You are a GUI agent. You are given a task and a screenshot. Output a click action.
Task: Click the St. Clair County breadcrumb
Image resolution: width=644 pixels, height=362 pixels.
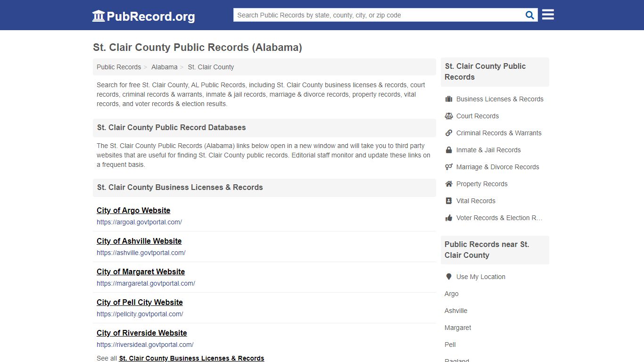[211, 67]
